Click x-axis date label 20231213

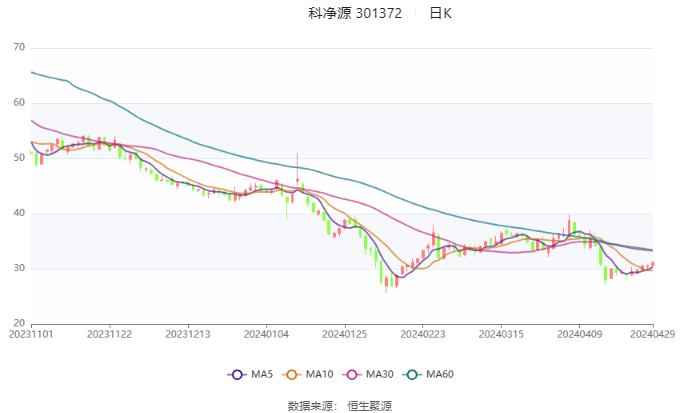(x=188, y=334)
